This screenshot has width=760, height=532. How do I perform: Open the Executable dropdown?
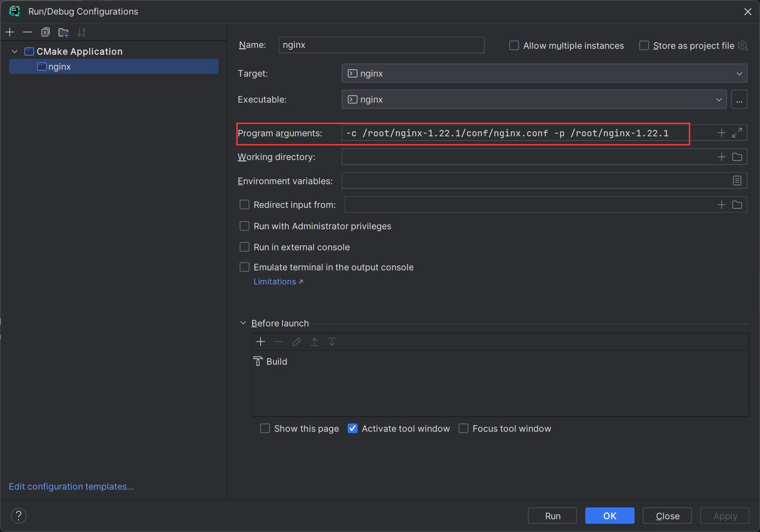coord(534,99)
